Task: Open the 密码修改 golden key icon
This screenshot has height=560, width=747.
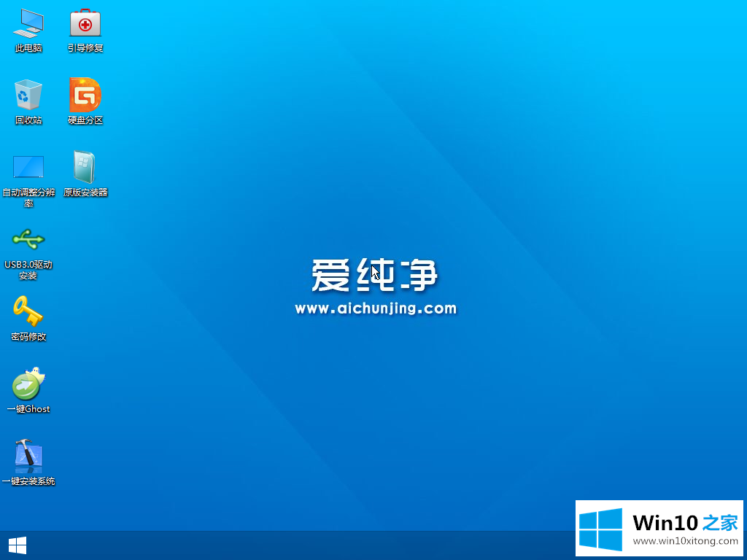Action: [x=28, y=311]
